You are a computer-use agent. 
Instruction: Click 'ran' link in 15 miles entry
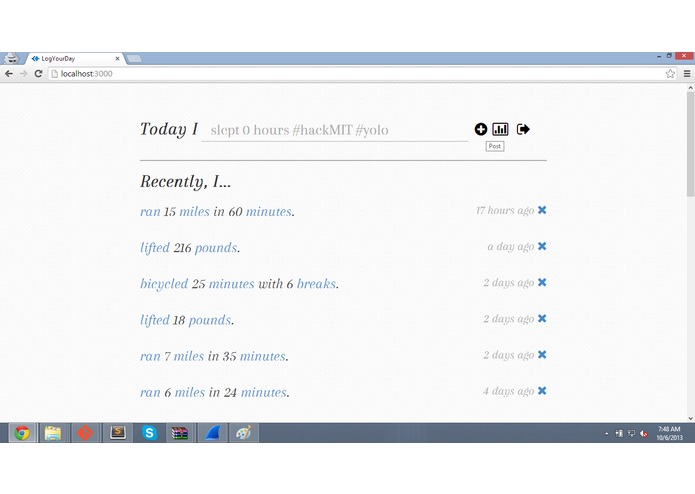150,212
